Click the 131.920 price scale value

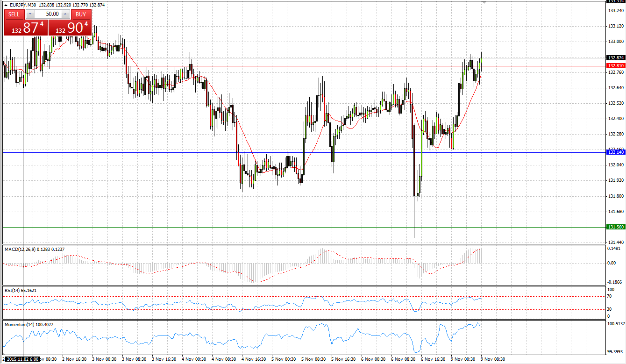coord(616,180)
